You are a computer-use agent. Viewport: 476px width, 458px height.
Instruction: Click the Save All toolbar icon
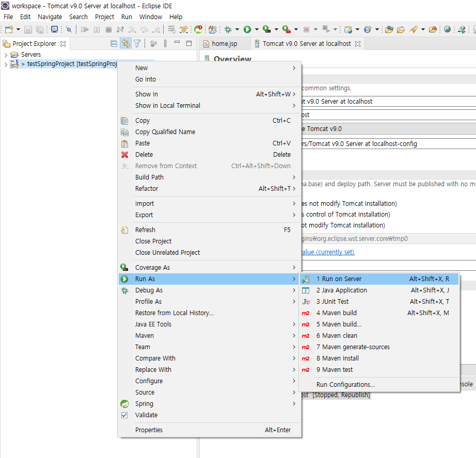click(40, 29)
